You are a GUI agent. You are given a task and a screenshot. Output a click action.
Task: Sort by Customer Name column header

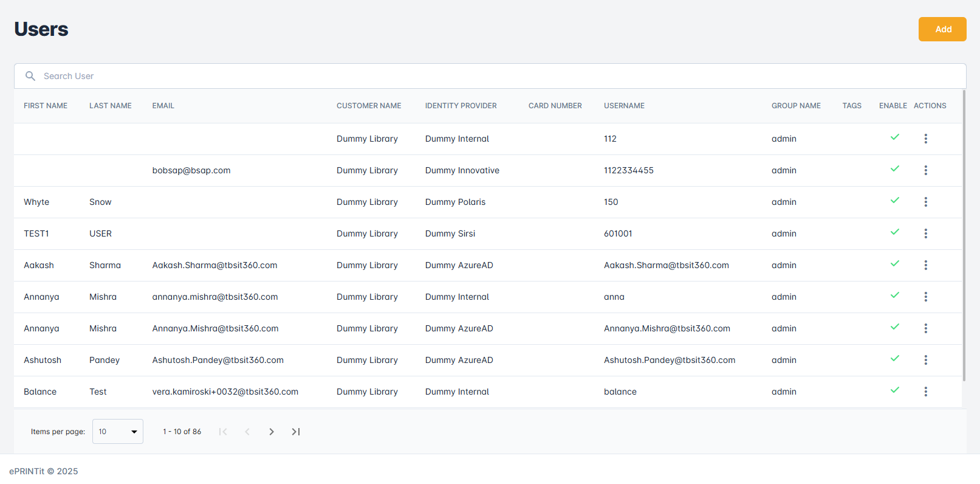coord(369,106)
